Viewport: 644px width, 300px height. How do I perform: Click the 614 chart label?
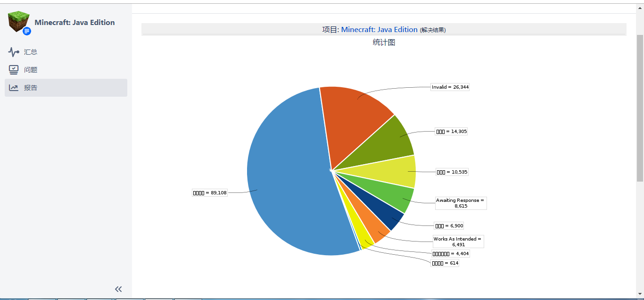tap(445, 263)
